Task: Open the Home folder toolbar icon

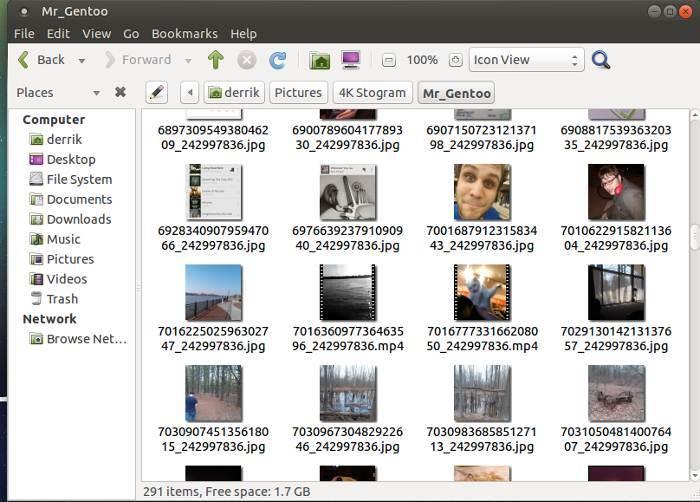Action: [320, 60]
